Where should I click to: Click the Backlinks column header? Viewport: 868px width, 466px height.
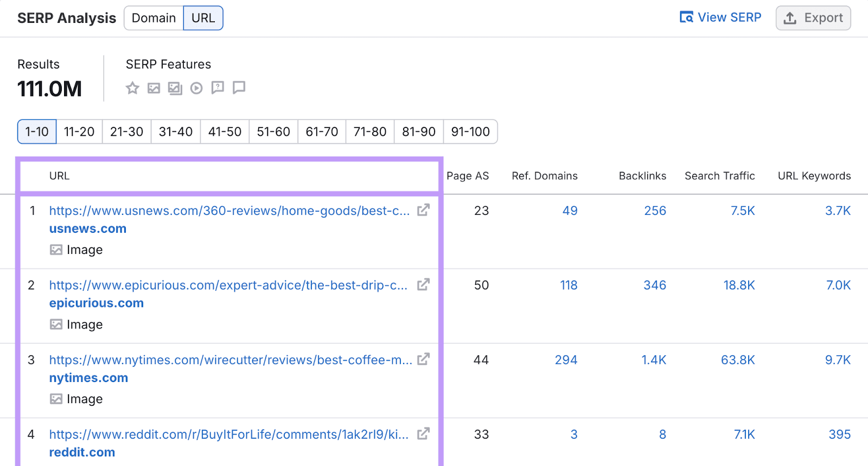coord(642,176)
